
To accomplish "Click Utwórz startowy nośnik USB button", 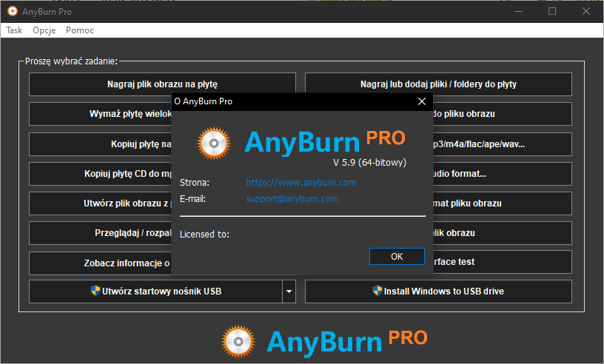I will [155, 291].
